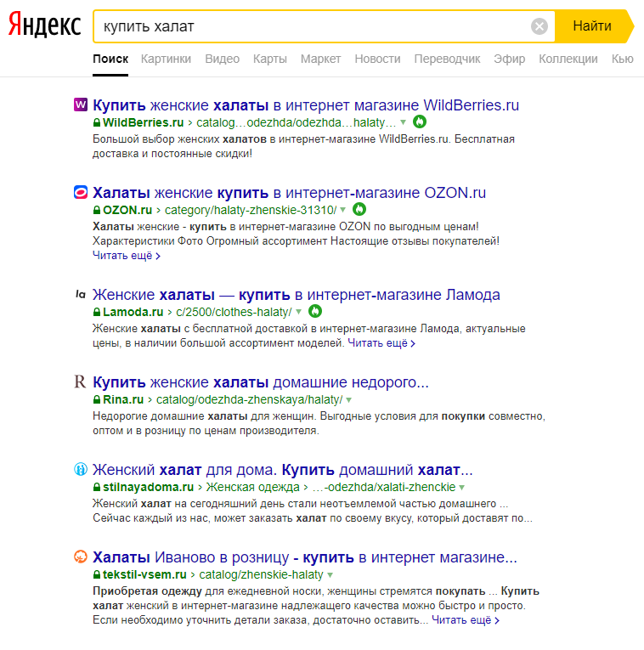Click the tekstil-vsem.ru favicon
This screenshot has width=644, height=650.
[x=81, y=557]
